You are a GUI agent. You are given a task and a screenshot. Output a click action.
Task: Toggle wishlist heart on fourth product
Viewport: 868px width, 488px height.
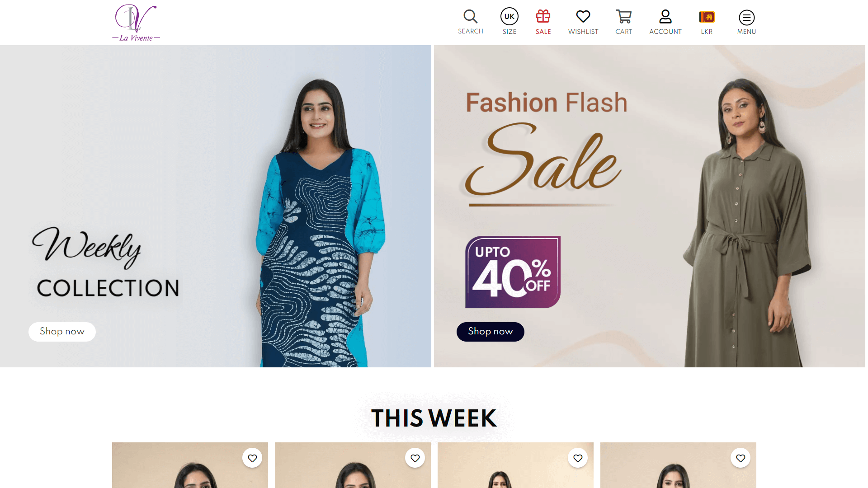(741, 458)
